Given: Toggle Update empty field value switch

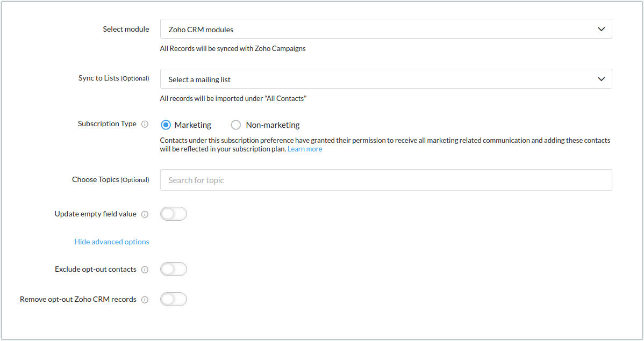Looking at the screenshot, I should 174,214.
